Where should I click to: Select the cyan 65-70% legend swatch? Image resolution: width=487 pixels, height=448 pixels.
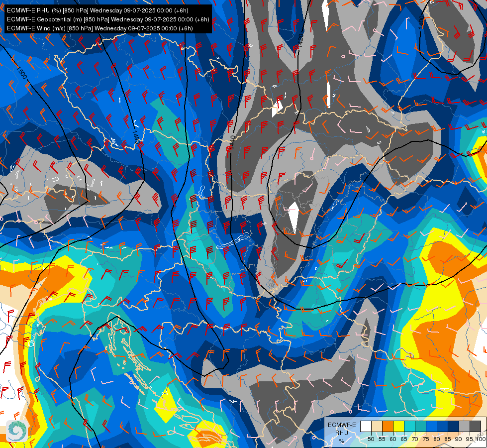410,426
